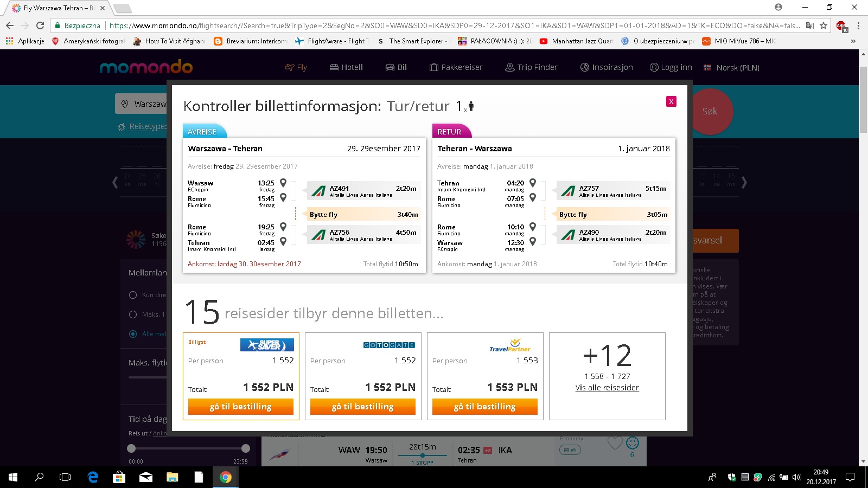This screenshot has width=868, height=488.
Task: Open Trip Finder
Action: 531,67
